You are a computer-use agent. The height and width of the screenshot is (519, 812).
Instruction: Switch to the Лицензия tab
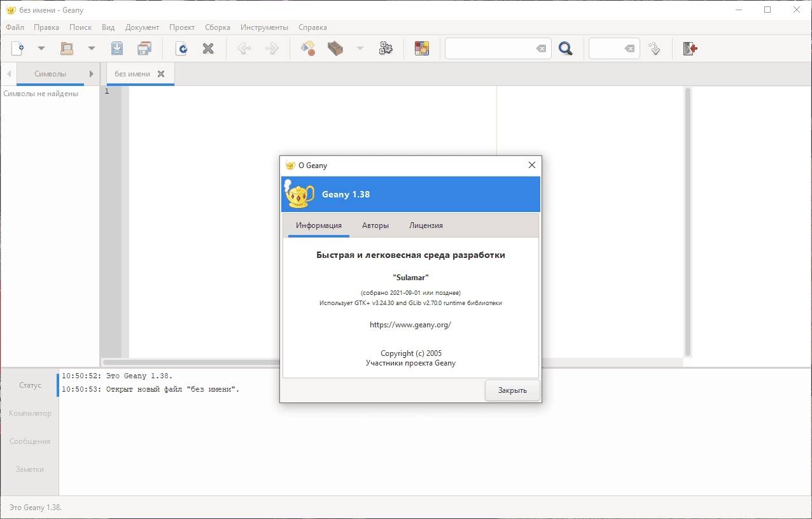426,225
